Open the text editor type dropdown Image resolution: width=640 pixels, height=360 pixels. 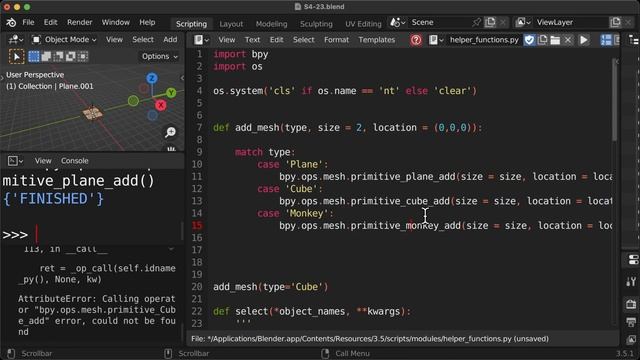[x=201, y=40]
